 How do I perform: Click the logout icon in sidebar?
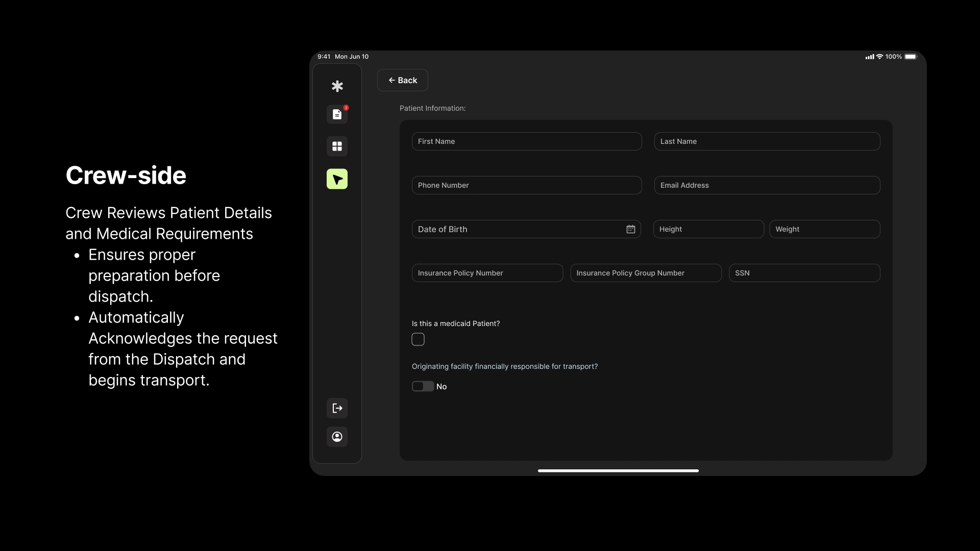click(x=337, y=408)
